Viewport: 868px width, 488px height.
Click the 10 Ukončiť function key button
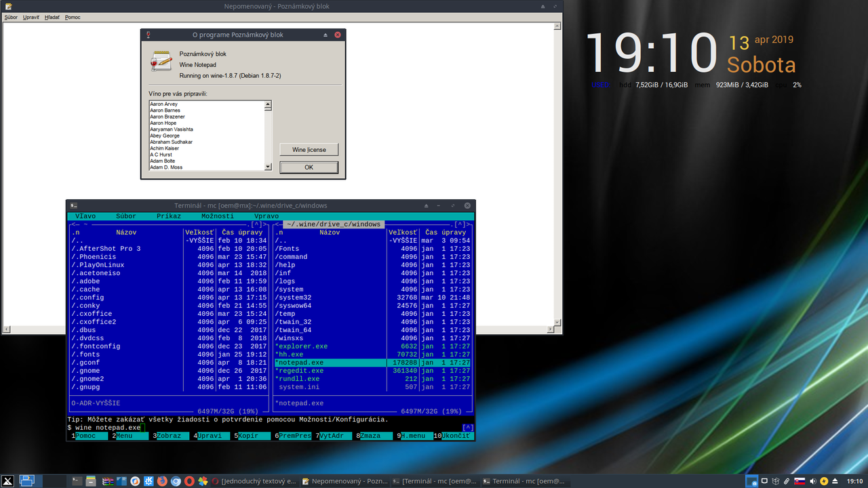453,436
